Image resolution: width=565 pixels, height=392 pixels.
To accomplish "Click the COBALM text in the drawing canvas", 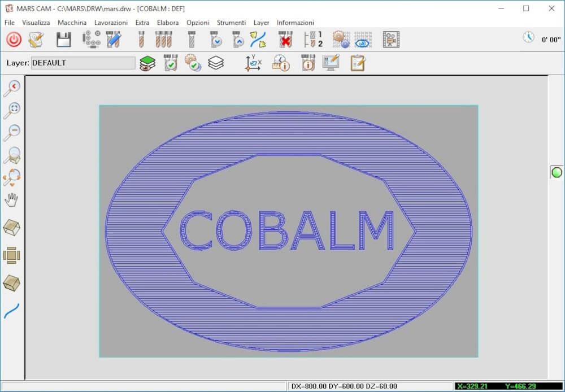I will (287, 230).
